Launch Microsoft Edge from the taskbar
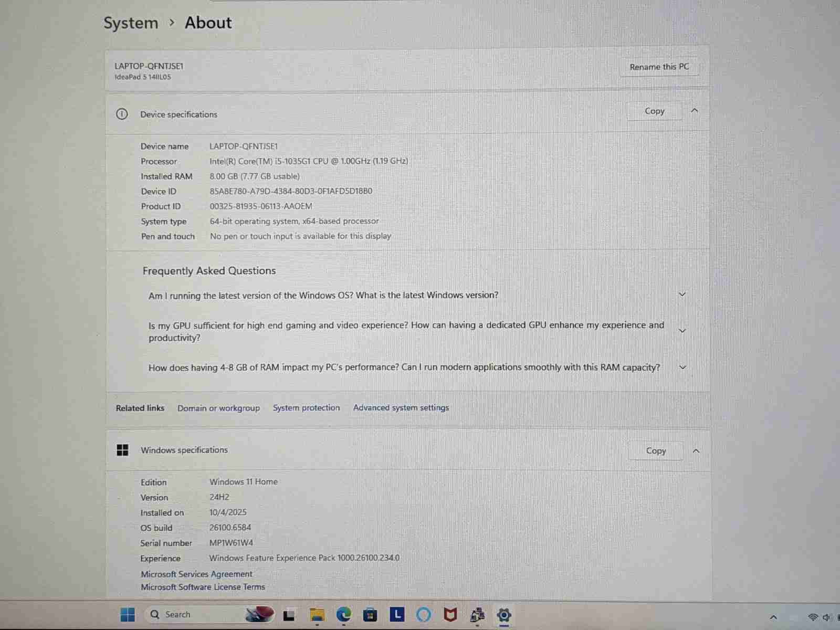Viewport: 840px width, 630px height. 344,614
